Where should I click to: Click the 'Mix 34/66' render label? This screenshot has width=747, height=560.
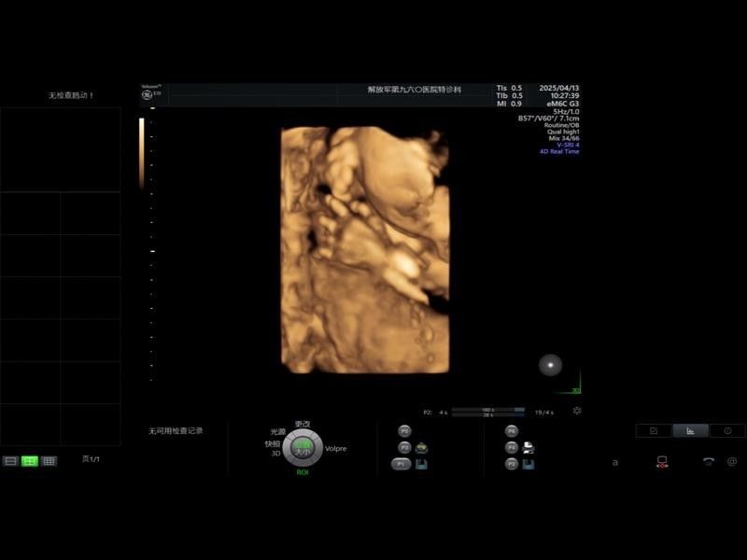[x=564, y=138]
